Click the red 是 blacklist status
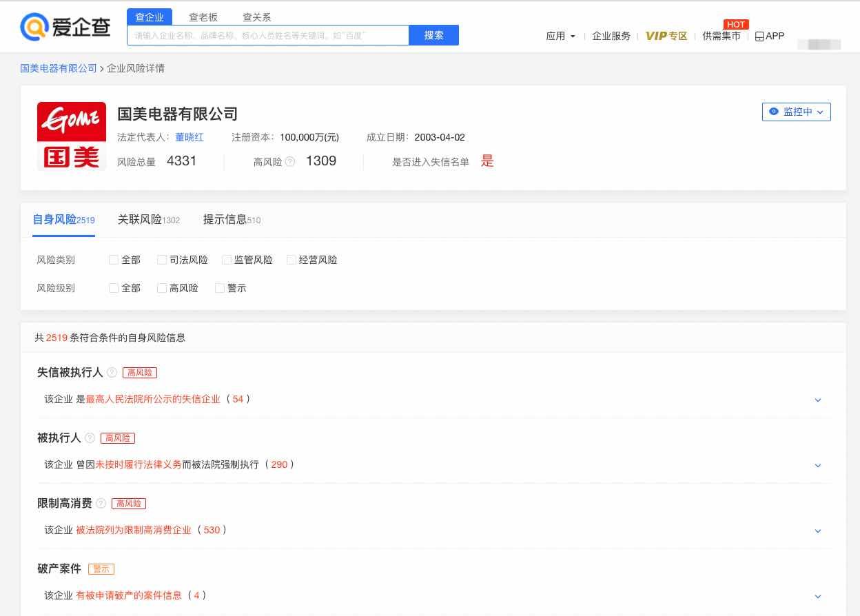This screenshot has width=860, height=616. pos(487,161)
